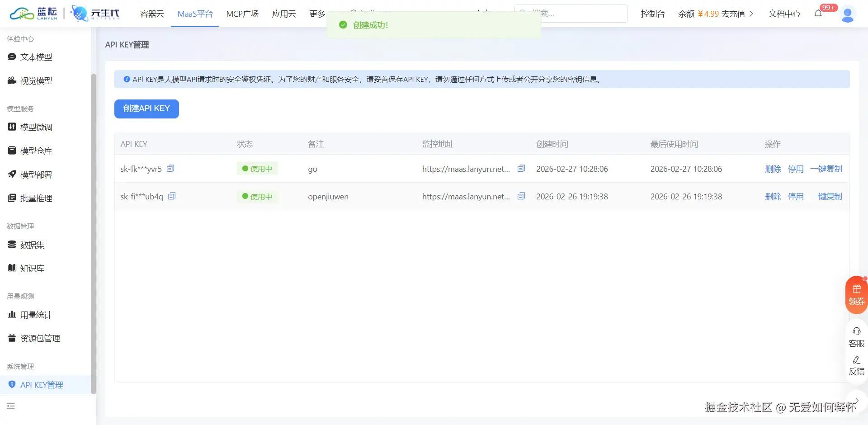Open the 反馈 feedback panel
The image size is (868, 425).
click(856, 365)
